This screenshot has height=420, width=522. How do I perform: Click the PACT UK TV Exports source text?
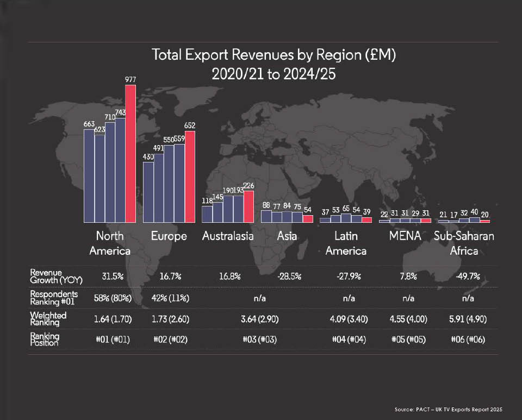coord(449,408)
